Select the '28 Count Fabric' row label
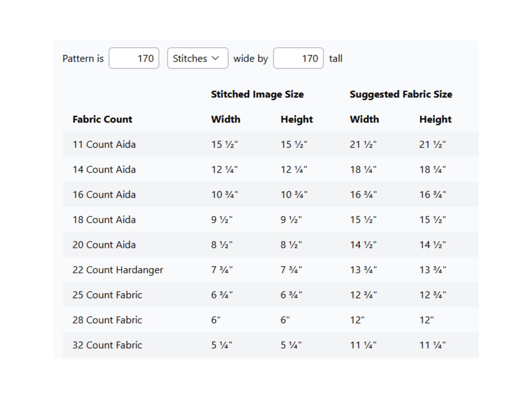Screen dimensions: 532x399 (107, 320)
